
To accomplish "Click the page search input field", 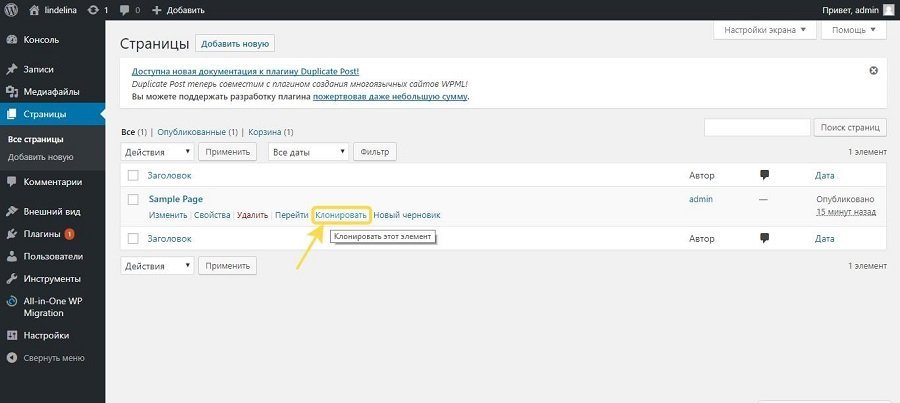I will (x=757, y=127).
